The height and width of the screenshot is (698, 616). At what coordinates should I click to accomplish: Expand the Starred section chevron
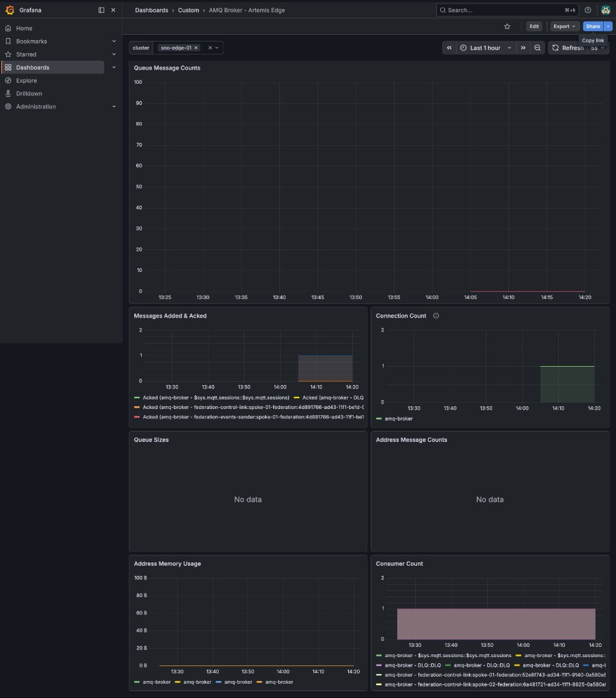114,55
